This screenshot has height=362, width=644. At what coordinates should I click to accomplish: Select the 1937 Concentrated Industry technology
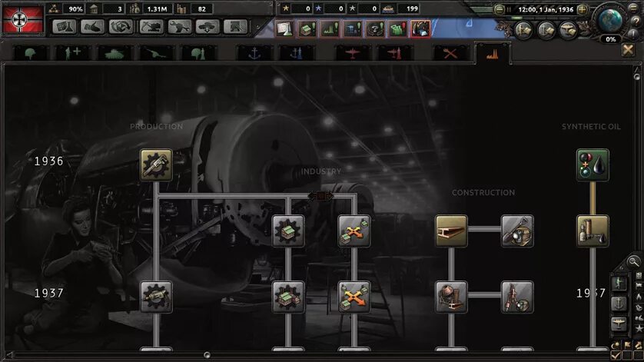tap(288, 297)
